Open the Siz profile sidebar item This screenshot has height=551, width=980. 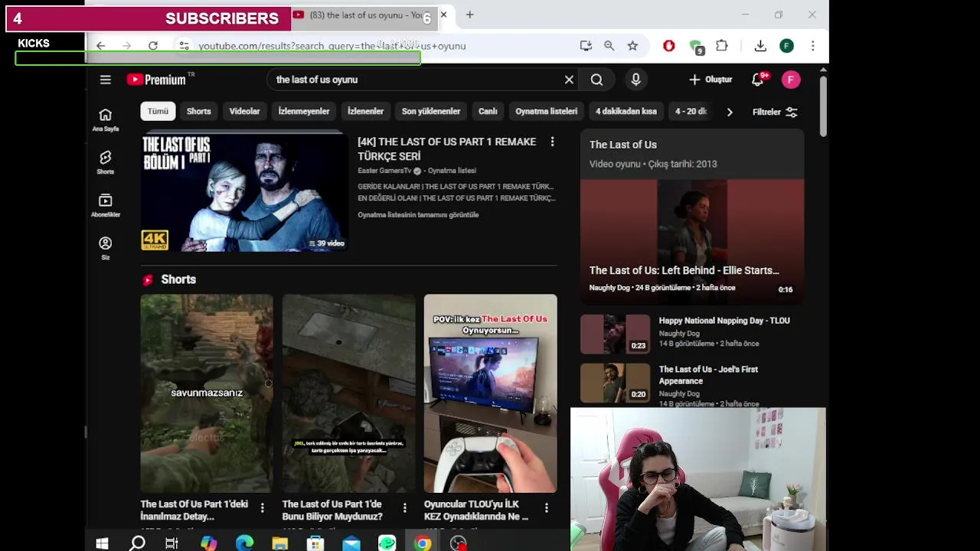point(106,248)
